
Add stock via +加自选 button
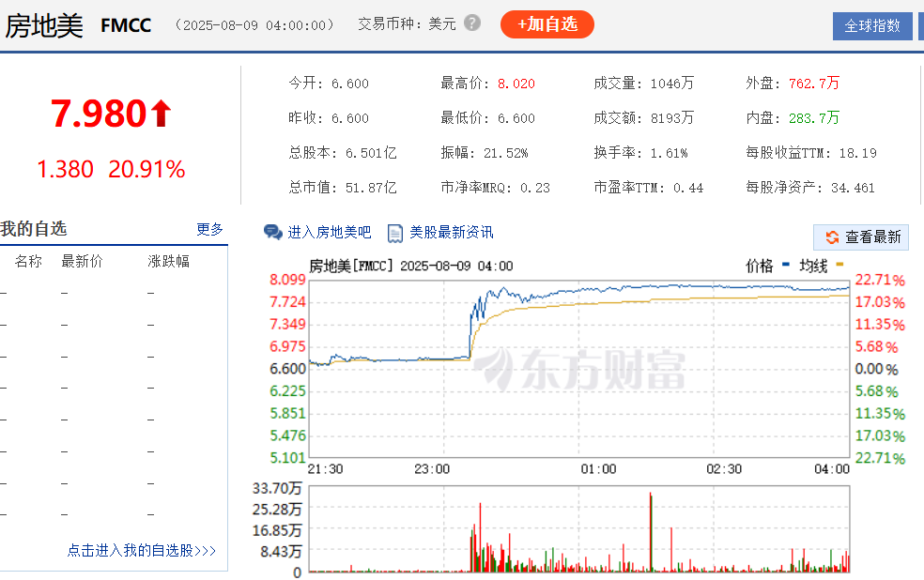(x=547, y=24)
